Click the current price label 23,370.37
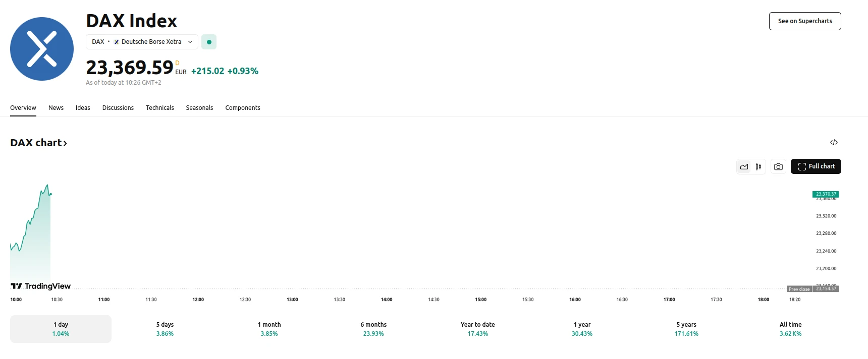The height and width of the screenshot is (359, 868). point(826,194)
